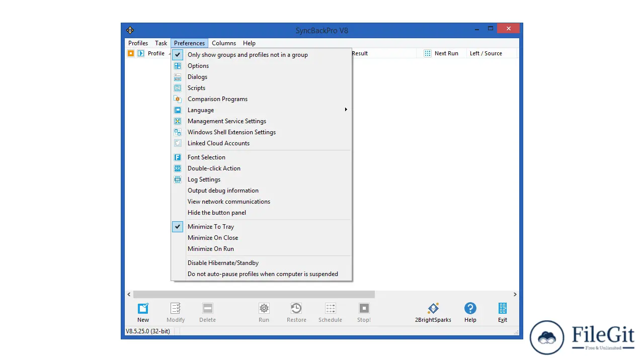
Task: Click the Linked Cloud Accounts icon
Action: pos(178,143)
